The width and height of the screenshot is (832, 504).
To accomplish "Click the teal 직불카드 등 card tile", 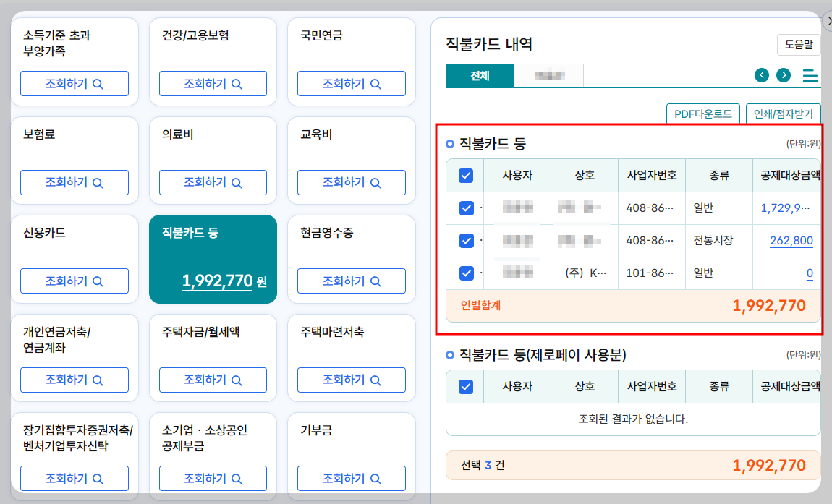I will pos(213,259).
